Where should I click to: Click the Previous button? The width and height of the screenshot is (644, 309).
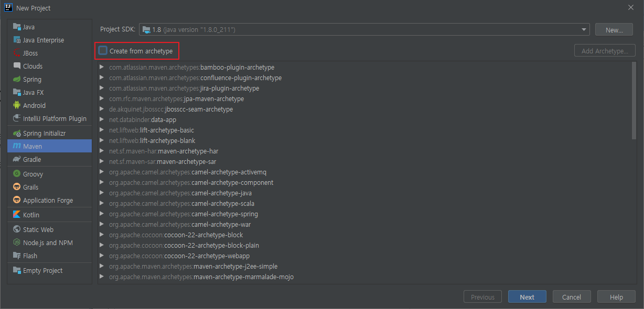point(482,297)
